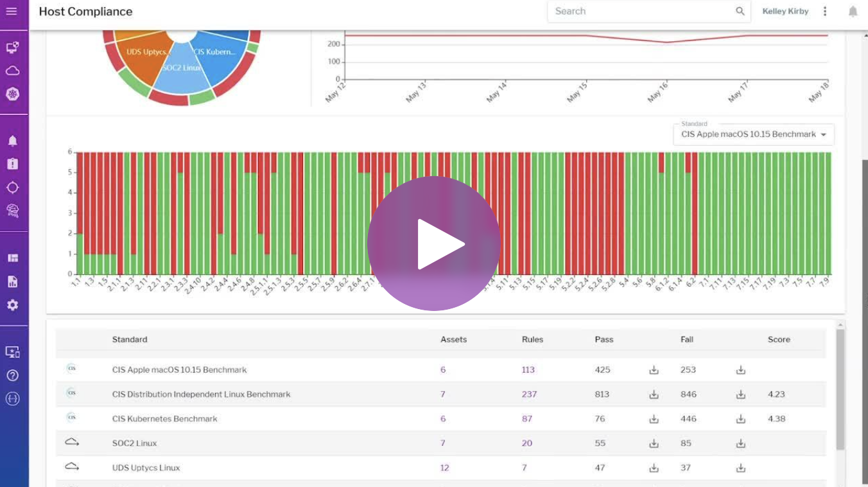Open rules count 113 for CIS Apple macOS

pos(528,370)
